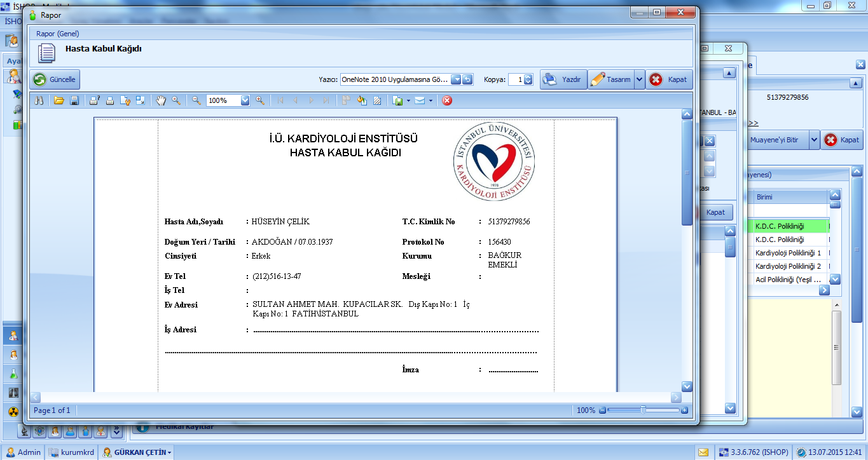
Task: Click the zoom in magnifier icon
Action: [260, 100]
